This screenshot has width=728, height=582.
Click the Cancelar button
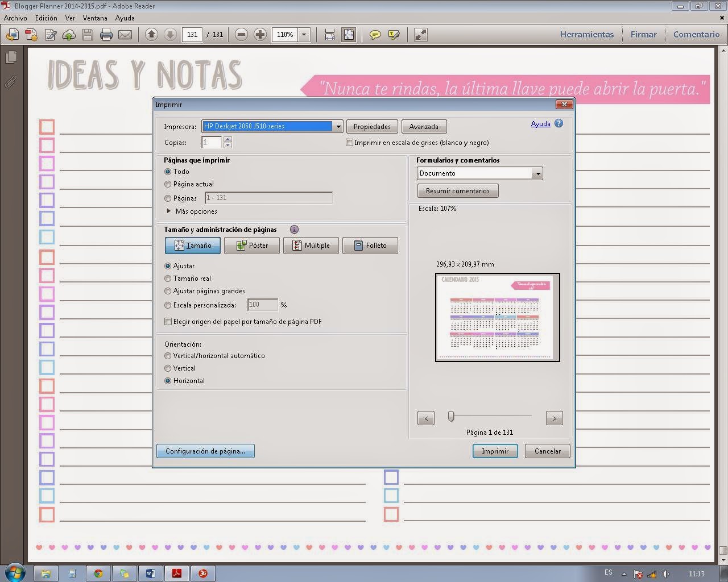pyautogui.click(x=548, y=451)
